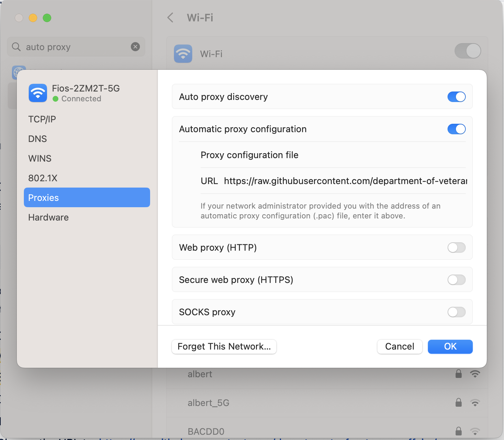Click the lock icon next to BACDD0

458,431
